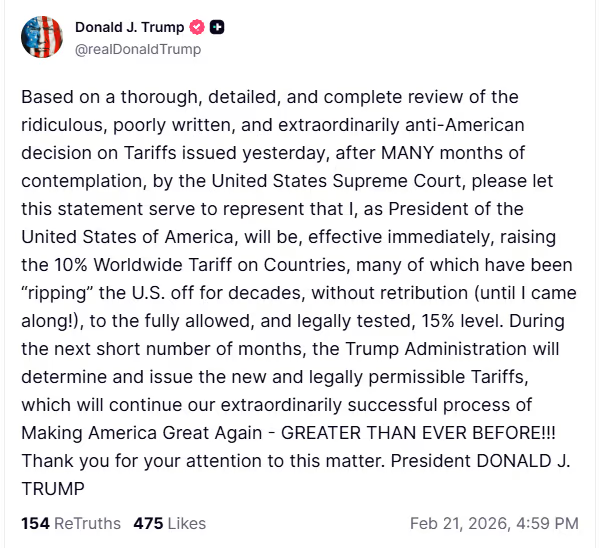
Task: Click the words "United States Supreme Court"
Action: [336, 181]
